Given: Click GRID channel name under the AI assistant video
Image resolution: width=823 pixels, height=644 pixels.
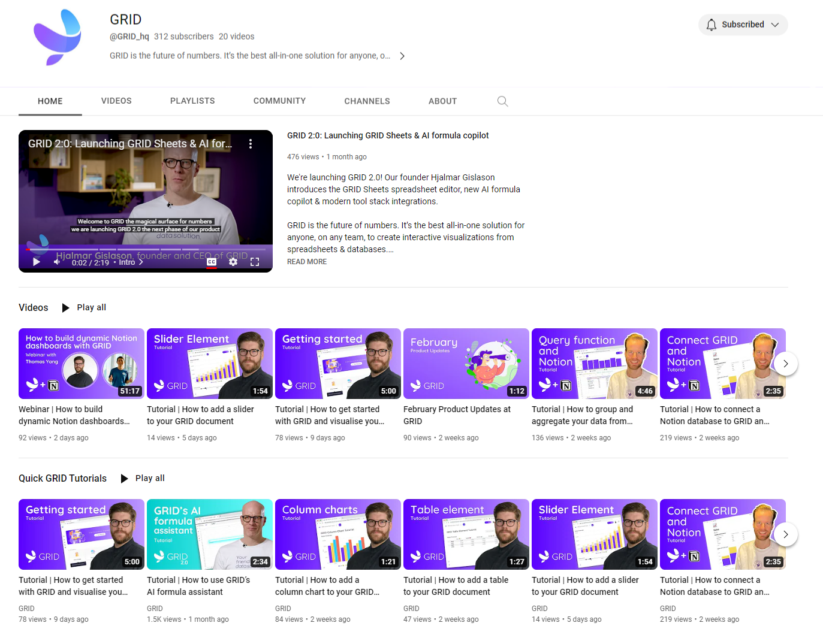Looking at the screenshot, I should click(155, 609).
